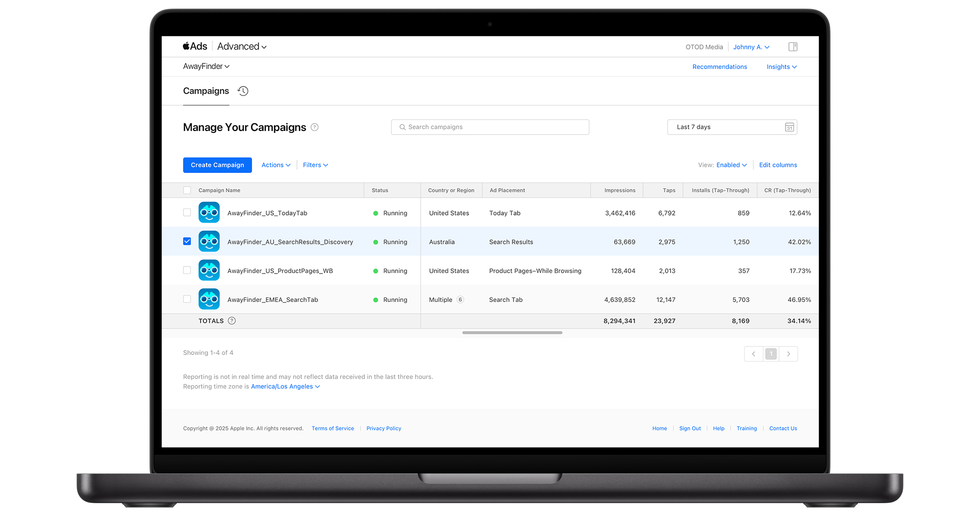Expand the Filters dropdown
The height and width of the screenshot is (512, 980).
pyautogui.click(x=315, y=165)
